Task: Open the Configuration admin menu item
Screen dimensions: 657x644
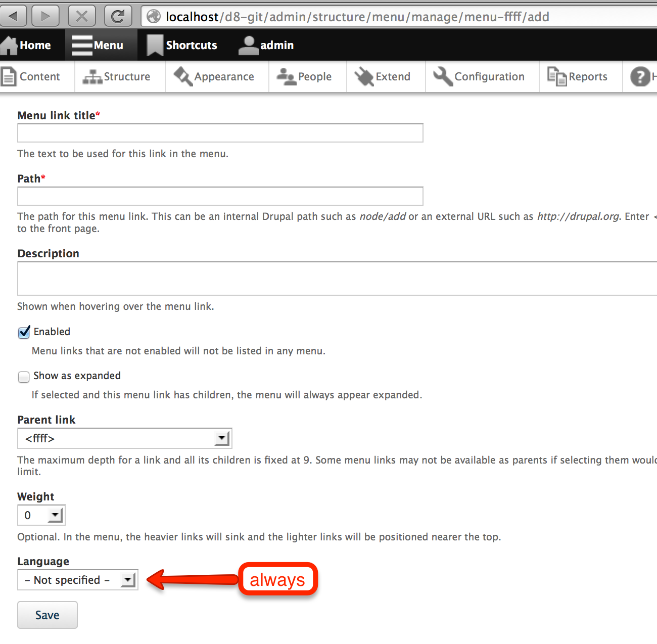Action: (x=482, y=77)
